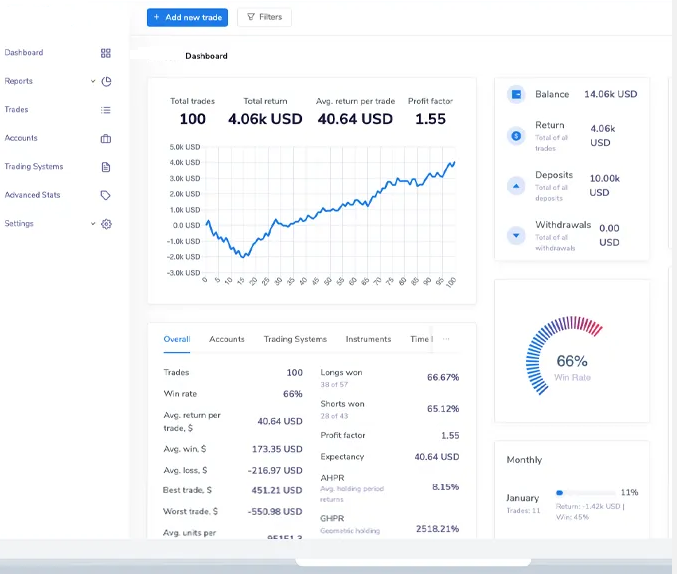This screenshot has height=574, width=677.
Task: Click the January monthly progress bar
Action: 585,493
